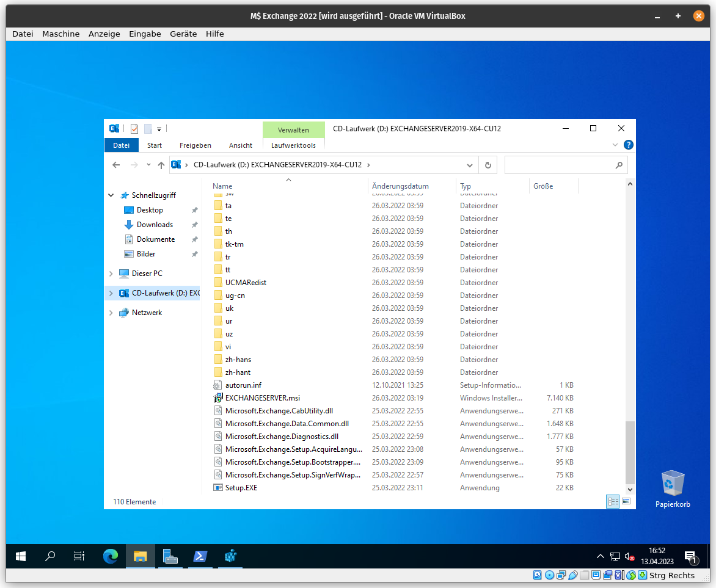
Task: Expand the Dieser PC tree node
Action: pyautogui.click(x=111, y=274)
